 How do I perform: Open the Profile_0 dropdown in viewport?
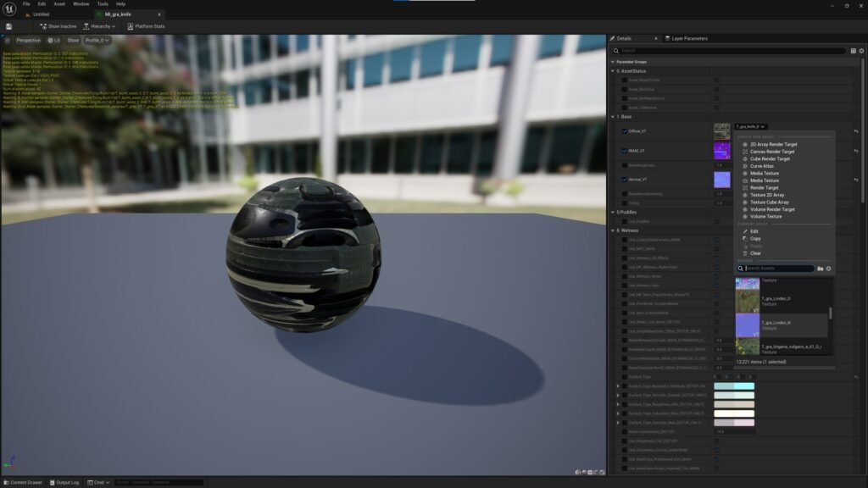coord(97,40)
